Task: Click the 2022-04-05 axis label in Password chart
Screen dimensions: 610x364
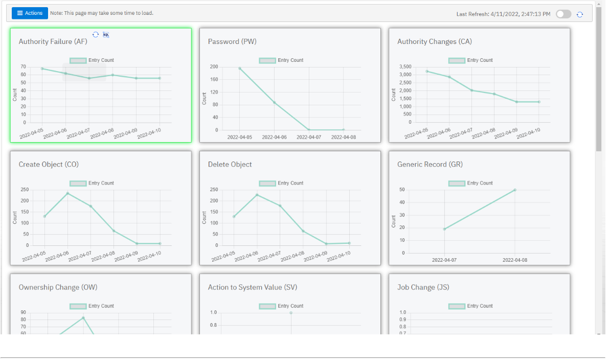Action: coord(240,138)
